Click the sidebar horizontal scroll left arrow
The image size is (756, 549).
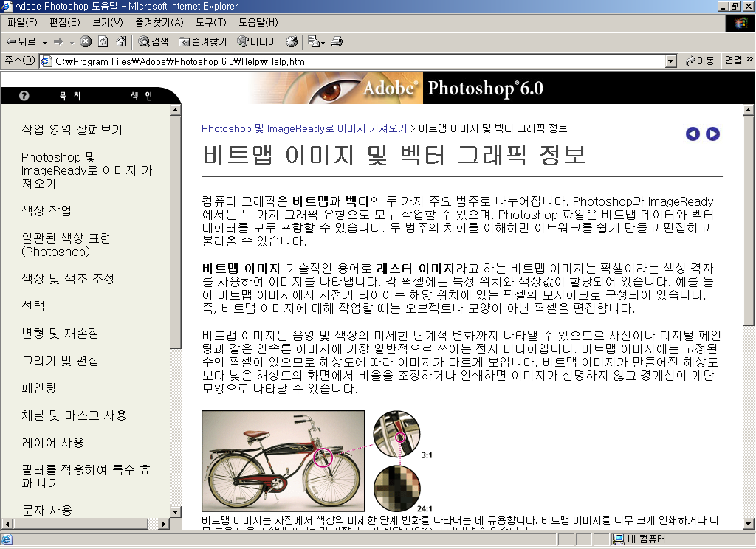tap(7, 523)
